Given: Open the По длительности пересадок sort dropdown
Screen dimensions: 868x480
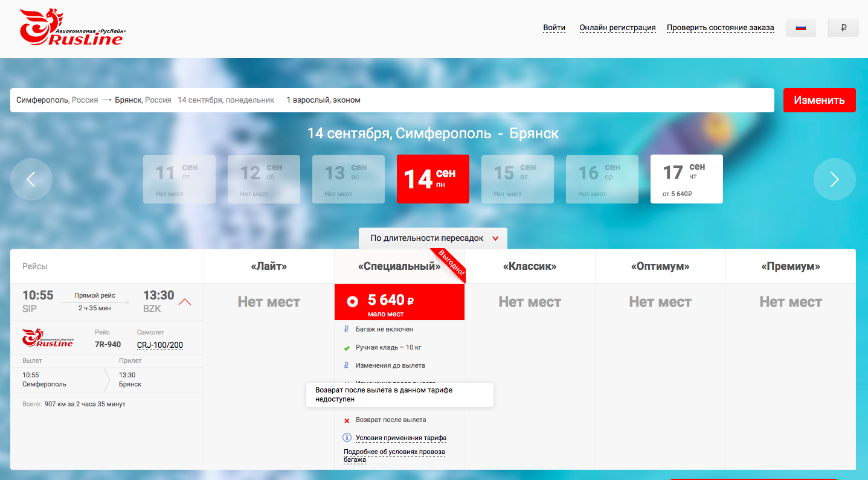Looking at the screenshot, I should click(433, 238).
